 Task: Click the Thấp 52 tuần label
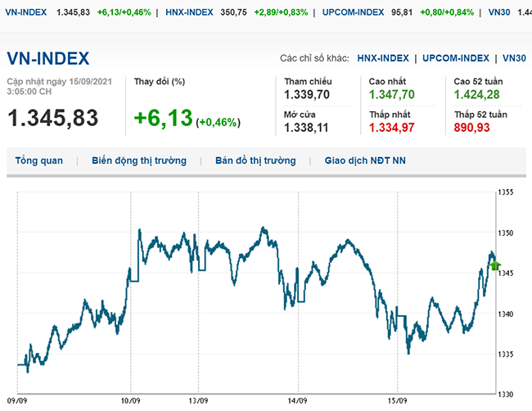tap(480, 115)
